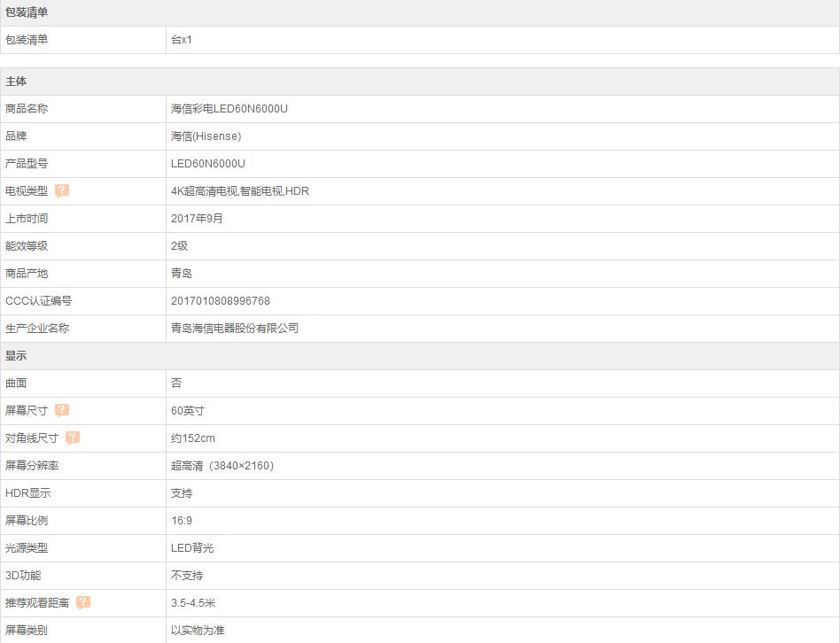This screenshot has height=643, width=840.
Task: Select label 产品型号
Action: (27, 163)
